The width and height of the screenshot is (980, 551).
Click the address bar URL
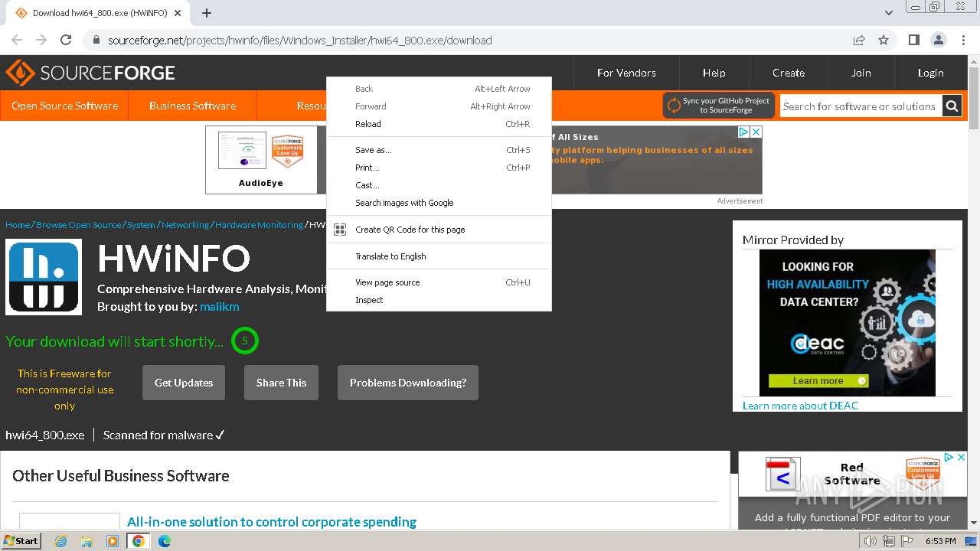point(299,40)
